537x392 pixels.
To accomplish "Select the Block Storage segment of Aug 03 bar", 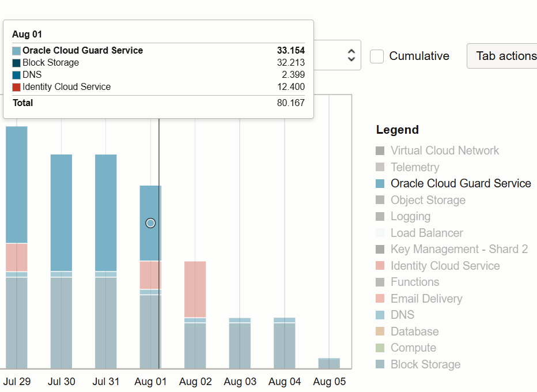I will pos(240,346).
